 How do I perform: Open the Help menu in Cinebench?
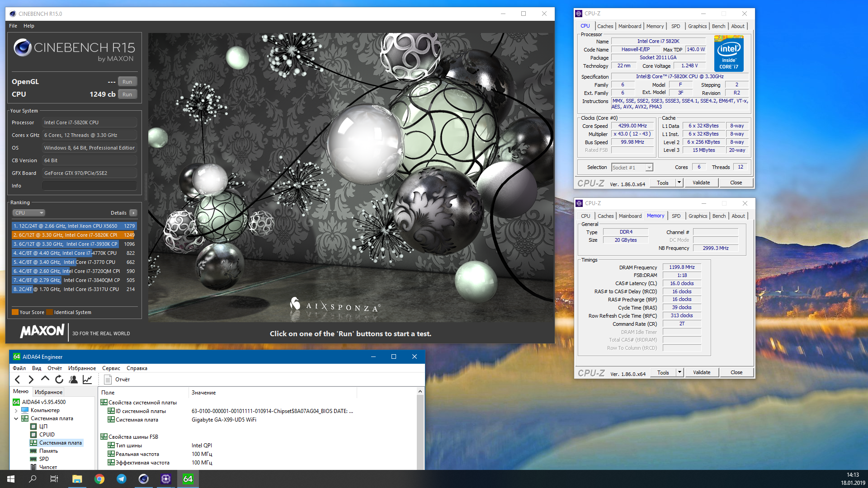pyautogui.click(x=29, y=26)
